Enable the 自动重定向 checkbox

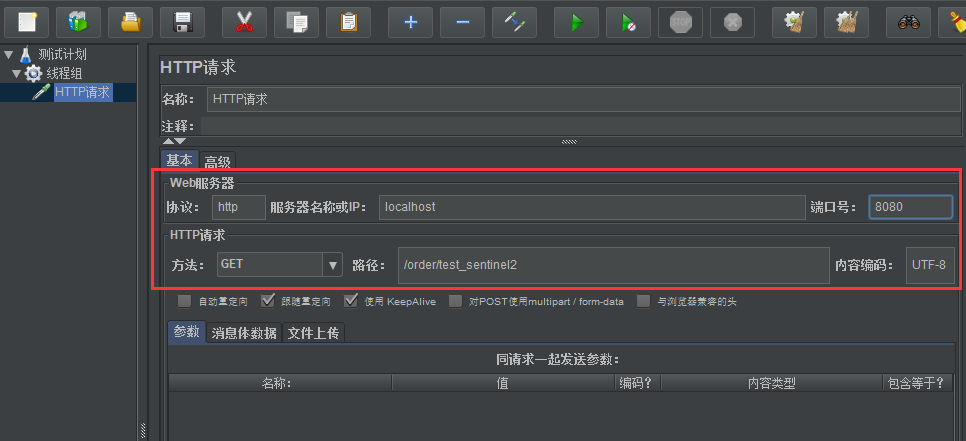click(x=185, y=300)
